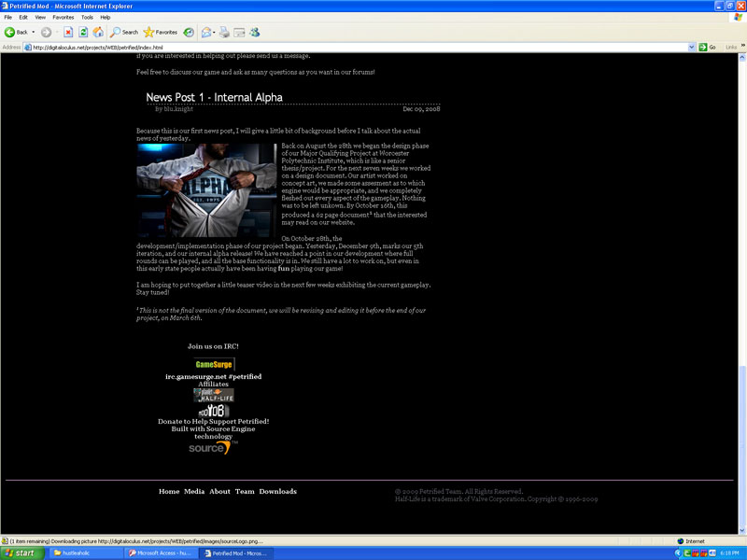Open the Favorites pane with the star button

pyautogui.click(x=161, y=32)
